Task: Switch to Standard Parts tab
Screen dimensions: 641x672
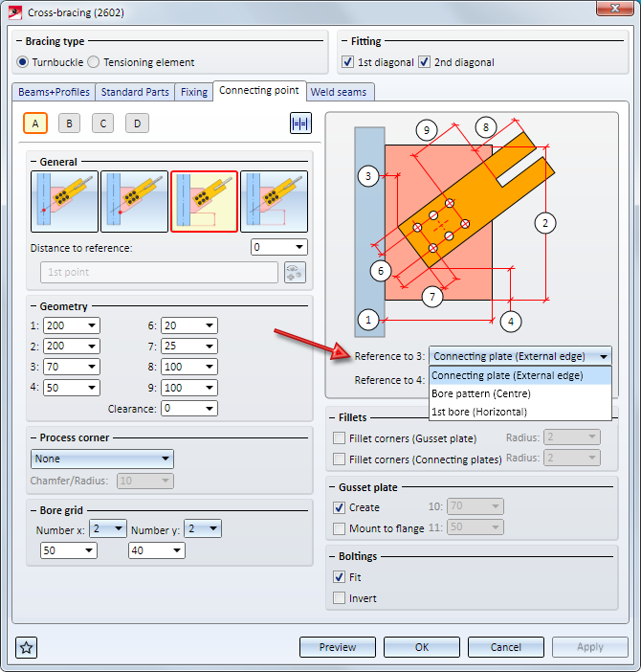Action: [x=135, y=92]
